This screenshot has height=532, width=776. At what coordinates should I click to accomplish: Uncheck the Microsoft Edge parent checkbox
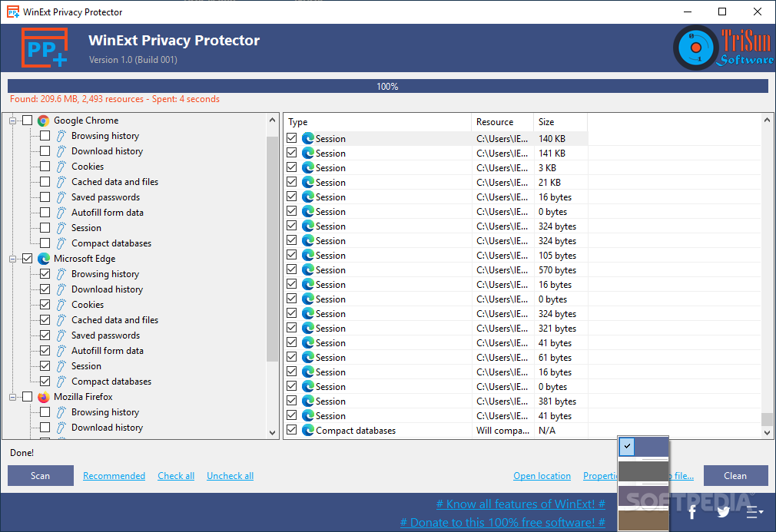click(28, 259)
